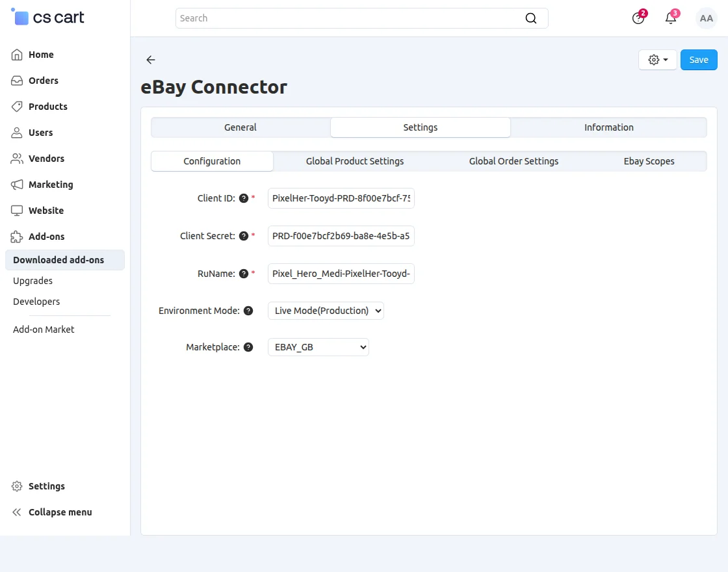Click the Website monitor icon
The width and height of the screenshot is (728, 572).
click(x=17, y=211)
